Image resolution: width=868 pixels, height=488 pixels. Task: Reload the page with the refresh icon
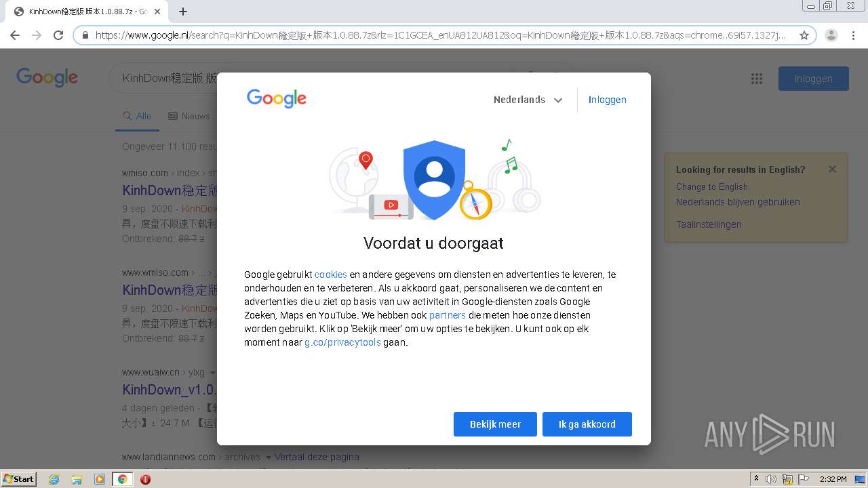pos(58,35)
